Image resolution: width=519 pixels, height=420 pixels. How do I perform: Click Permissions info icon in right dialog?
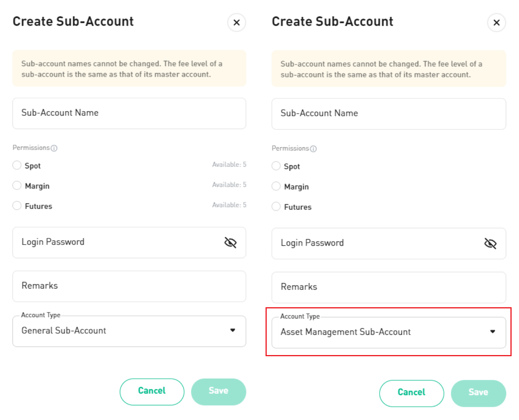(313, 149)
